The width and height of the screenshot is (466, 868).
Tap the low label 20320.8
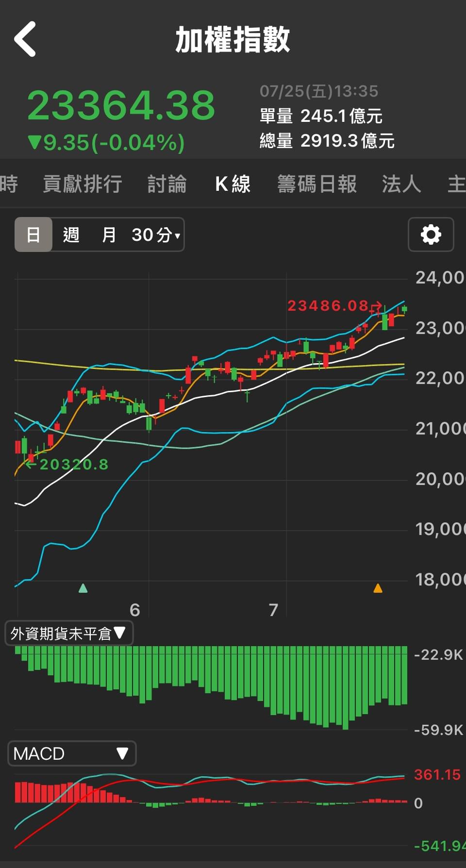(x=74, y=465)
